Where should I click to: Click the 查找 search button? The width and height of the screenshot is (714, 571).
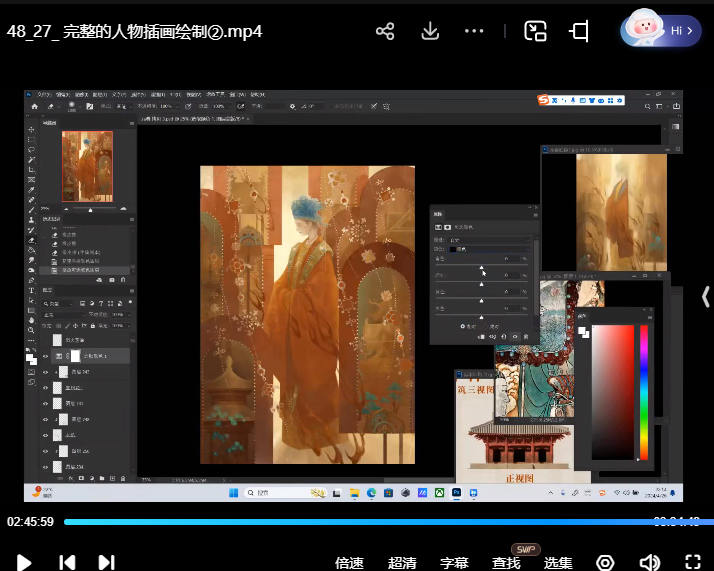(x=507, y=563)
